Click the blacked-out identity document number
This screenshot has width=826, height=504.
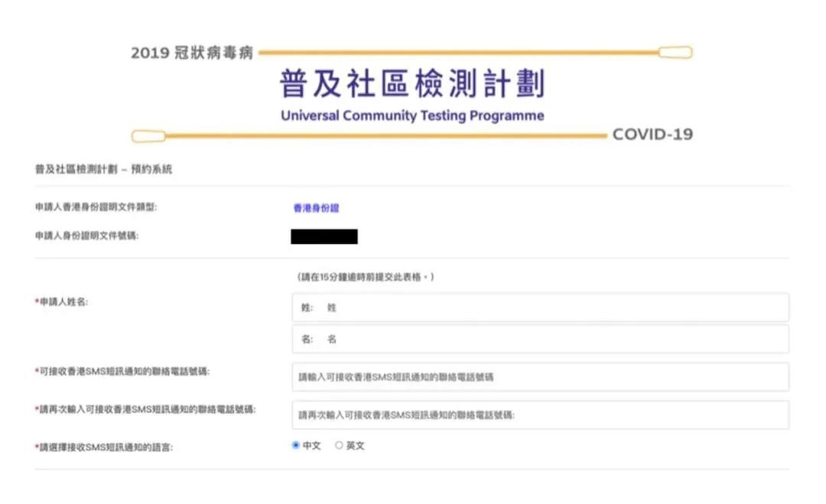(x=324, y=236)
